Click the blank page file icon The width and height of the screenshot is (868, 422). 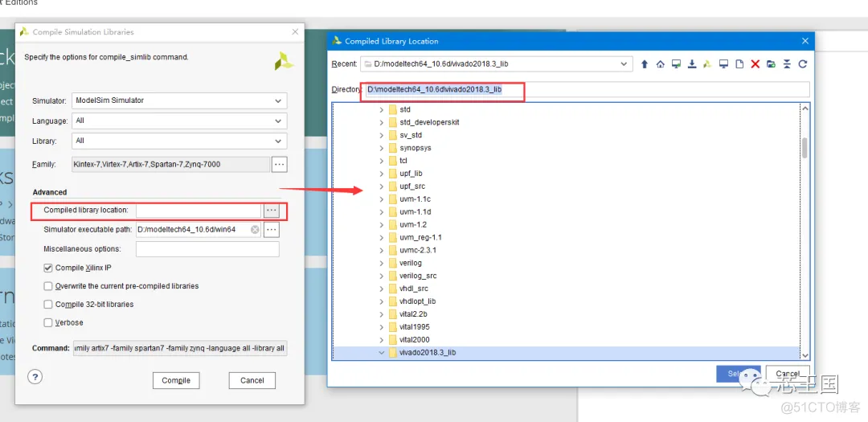tap(739, 64)
